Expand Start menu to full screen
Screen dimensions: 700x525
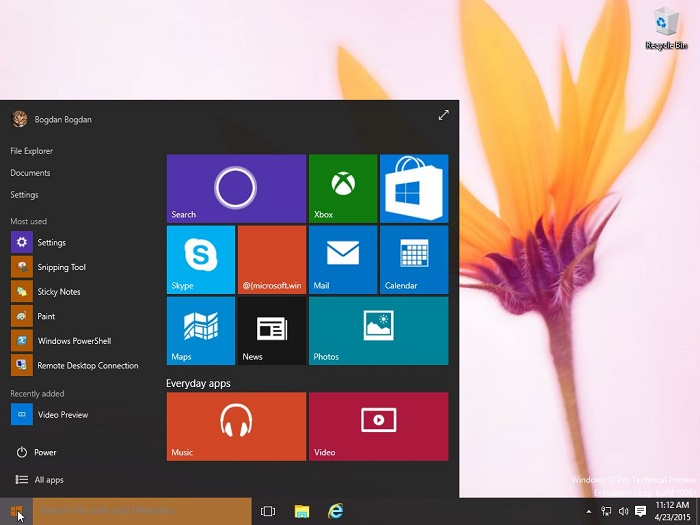[443, 115]
